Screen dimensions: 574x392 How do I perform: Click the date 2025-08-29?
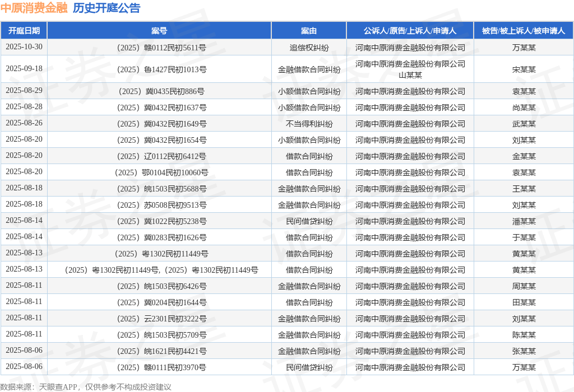pyautogui.click(x=24, y=90)
